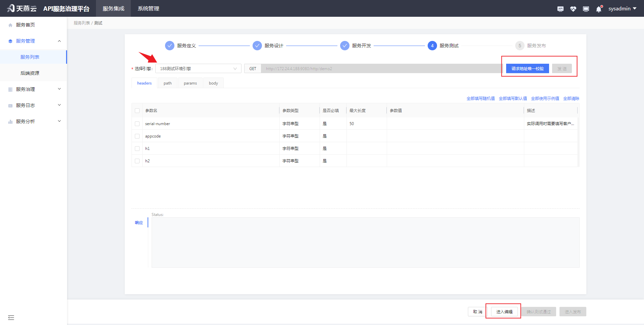Switch to the params tab
This screenshot has width=644, height=325.
pos(190,83)
